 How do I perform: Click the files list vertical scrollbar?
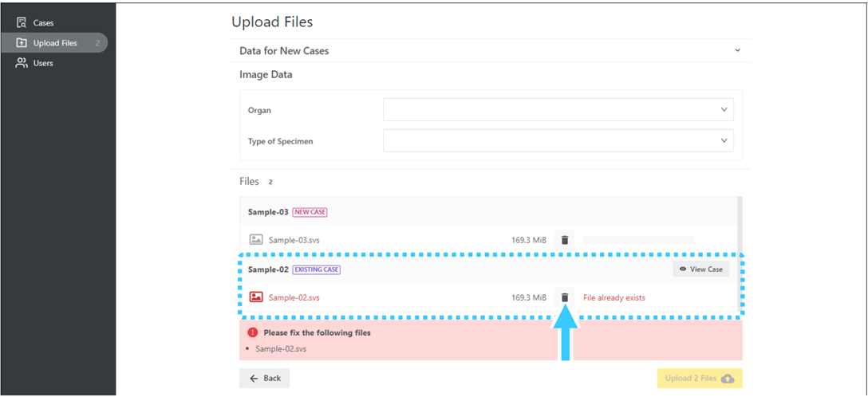pyautogui.click(x=740, y=254)
